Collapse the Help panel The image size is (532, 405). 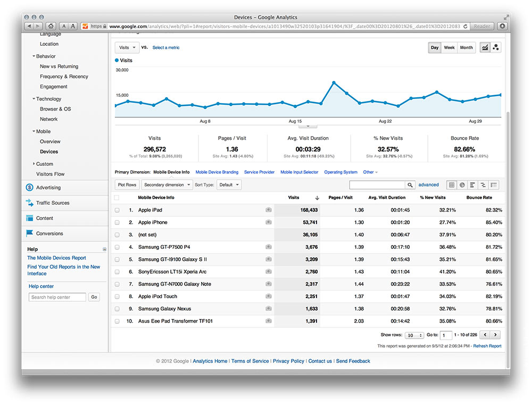(104, 249)
